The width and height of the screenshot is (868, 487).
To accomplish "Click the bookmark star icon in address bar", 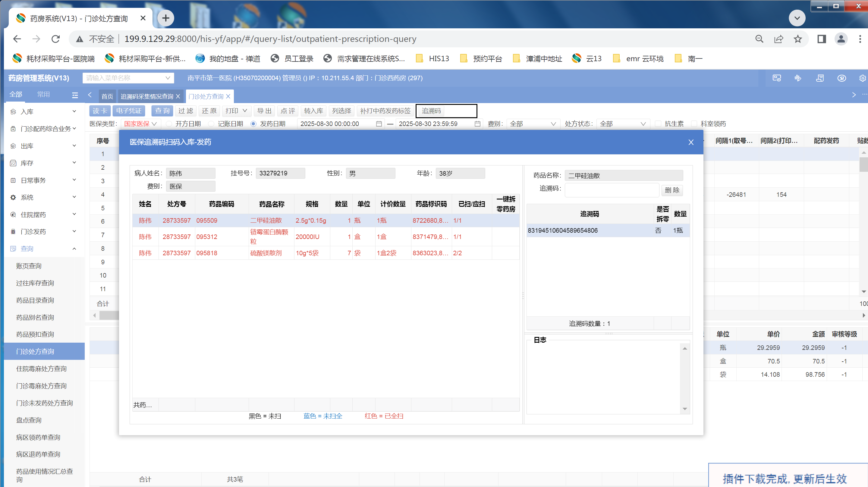I will (797, 39).
